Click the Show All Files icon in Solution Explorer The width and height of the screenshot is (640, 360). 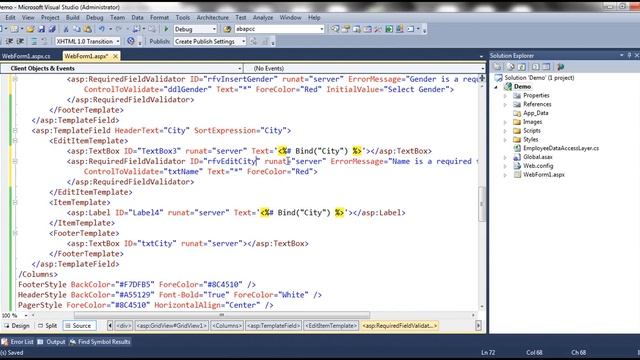(x=510, y=67)
